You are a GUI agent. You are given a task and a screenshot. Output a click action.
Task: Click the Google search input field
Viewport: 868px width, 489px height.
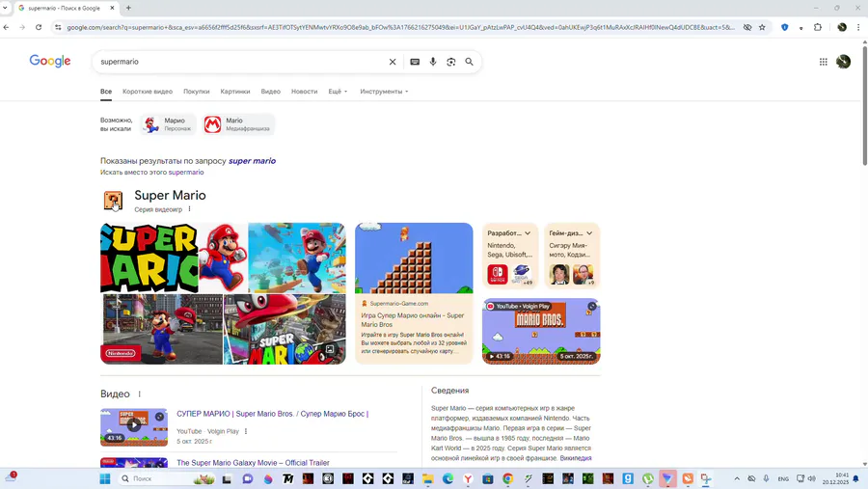click(241, 62)
